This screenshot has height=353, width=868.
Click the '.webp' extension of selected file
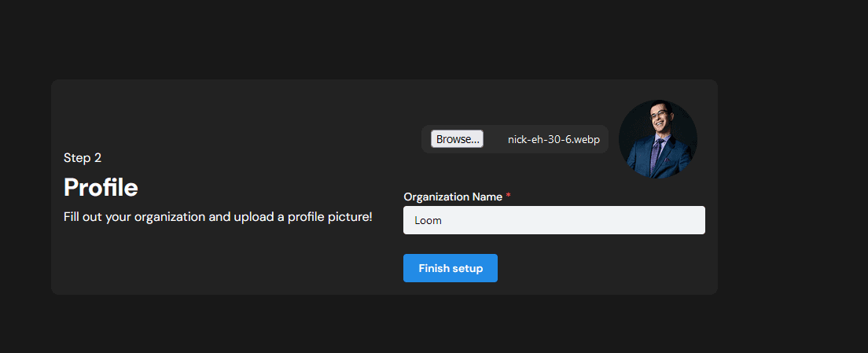pos(586,140)
